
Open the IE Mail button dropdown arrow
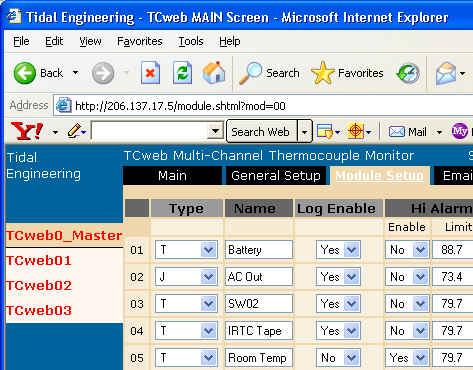click(x=463, y=73)
